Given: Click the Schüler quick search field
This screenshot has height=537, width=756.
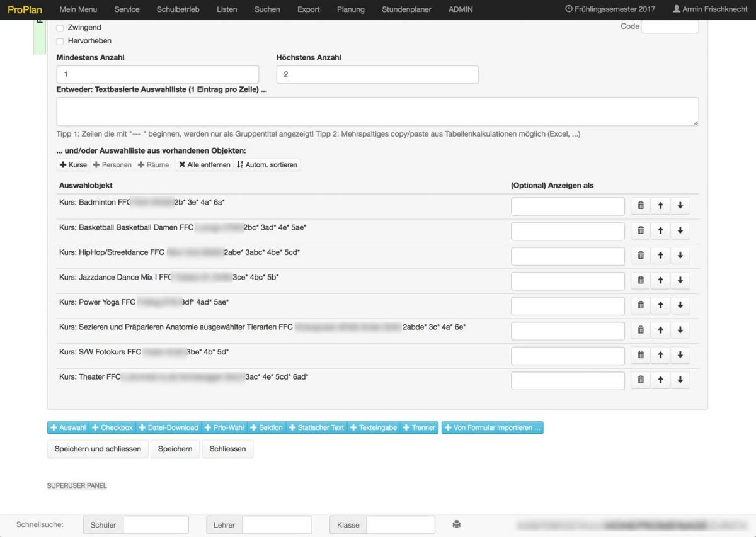Looking at the screenshot, I should 156,525.
